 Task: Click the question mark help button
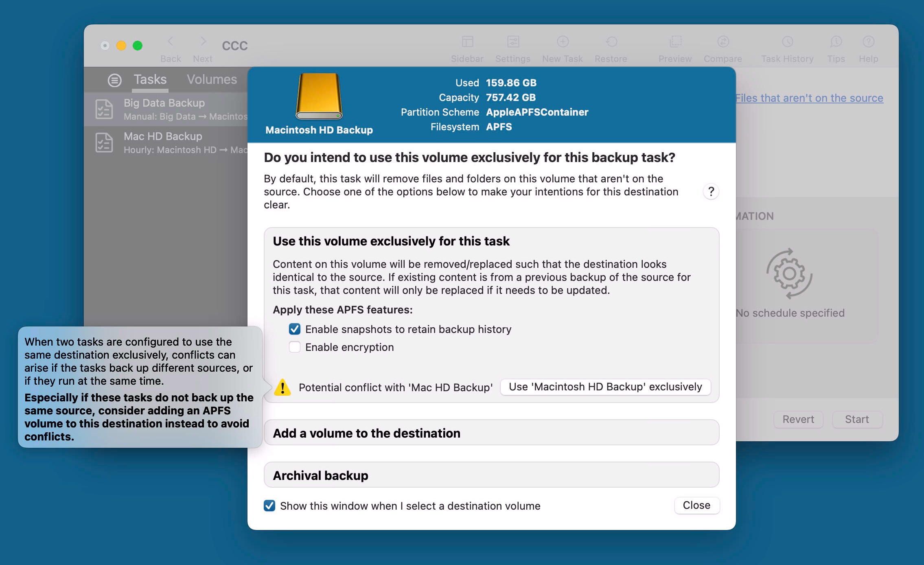[711, 191]
